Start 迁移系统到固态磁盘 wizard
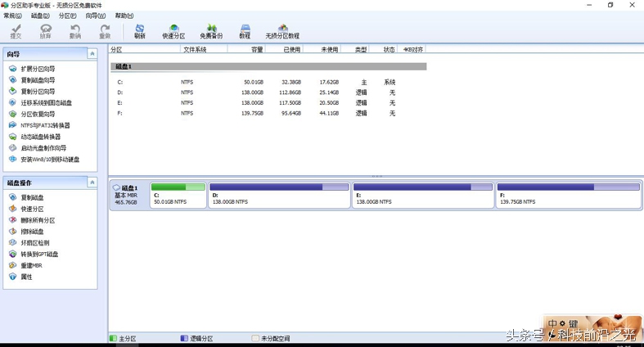 46,103
